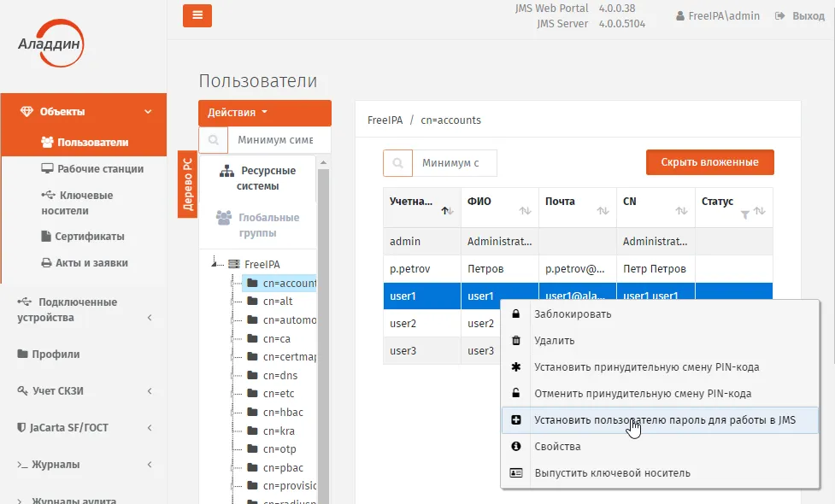Viewport: 835px width, 504px height.
Task: Sort table by ФИО column arrows
Action: click(x=525, y=211)
